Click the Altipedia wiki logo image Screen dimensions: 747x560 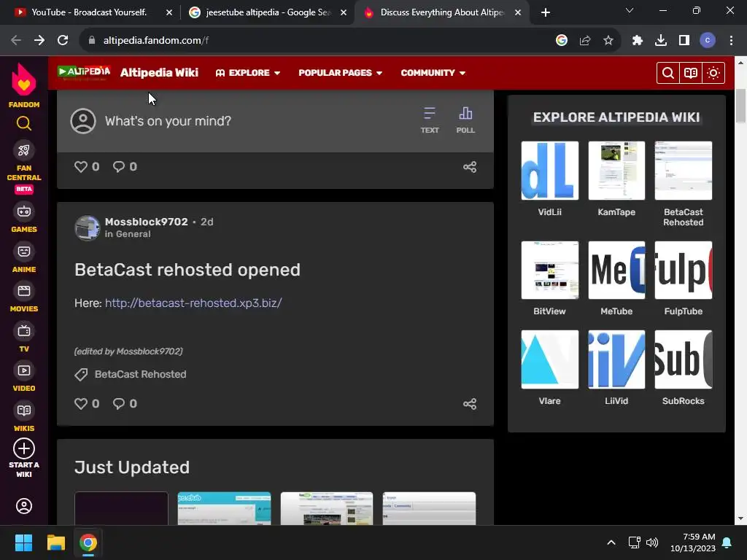pyautogui.click(x=84, y=72)
